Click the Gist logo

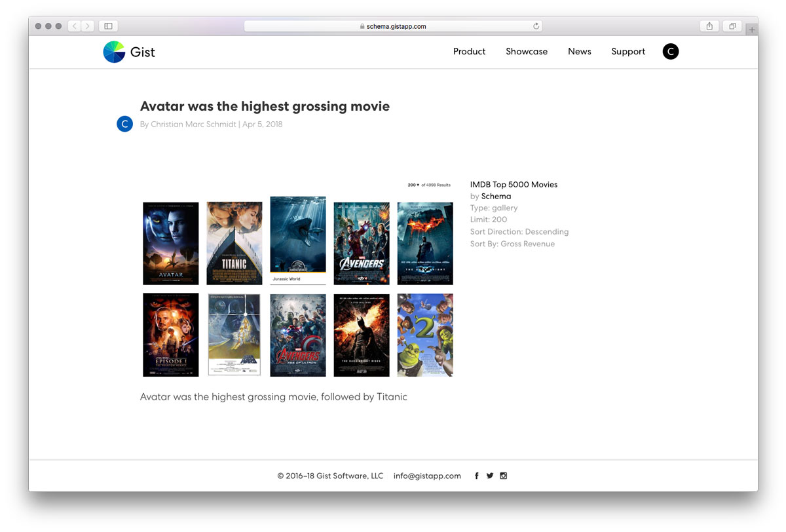point(129,52)
